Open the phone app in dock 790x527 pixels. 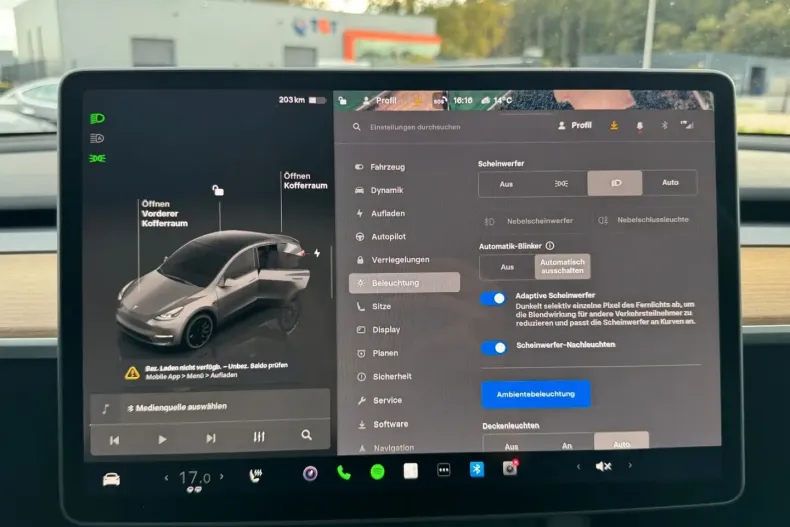coord(344,473)
